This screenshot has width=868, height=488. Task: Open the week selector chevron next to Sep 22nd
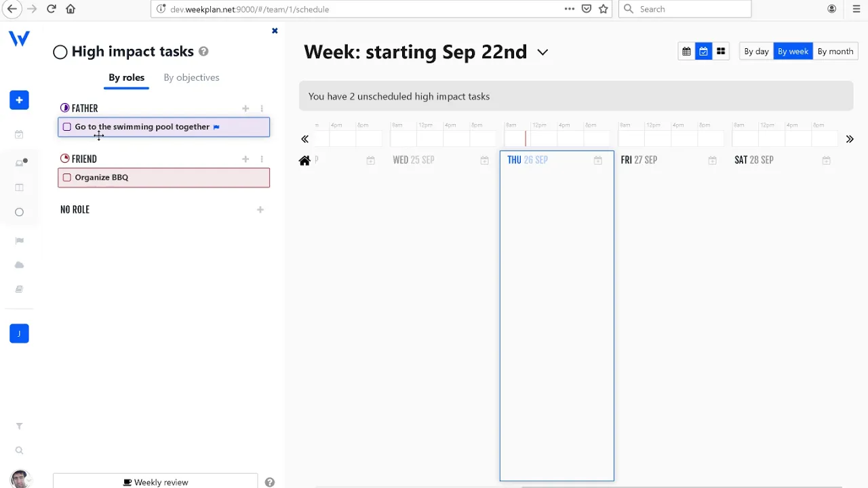pyautogui.click(x=542, y=52)
